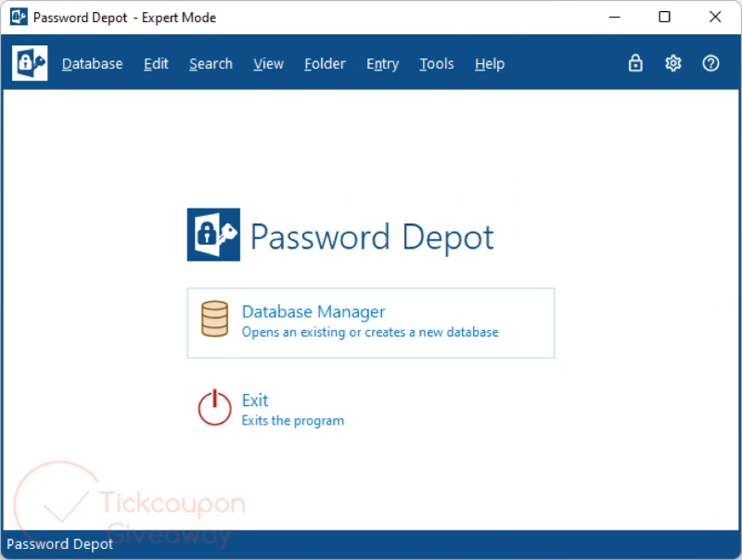Choose the 'Exits the program' link text
This screenshot has height=560, width=742.
(x=292, y=421)
